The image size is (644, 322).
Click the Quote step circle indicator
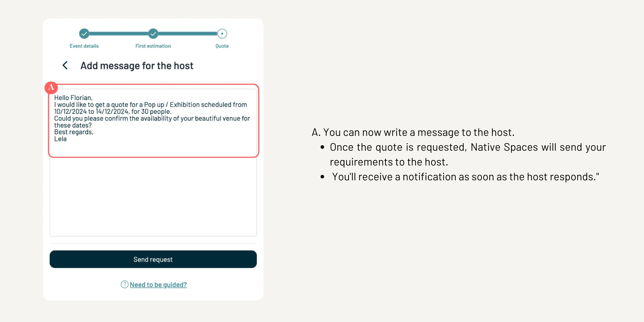point(222,33)
